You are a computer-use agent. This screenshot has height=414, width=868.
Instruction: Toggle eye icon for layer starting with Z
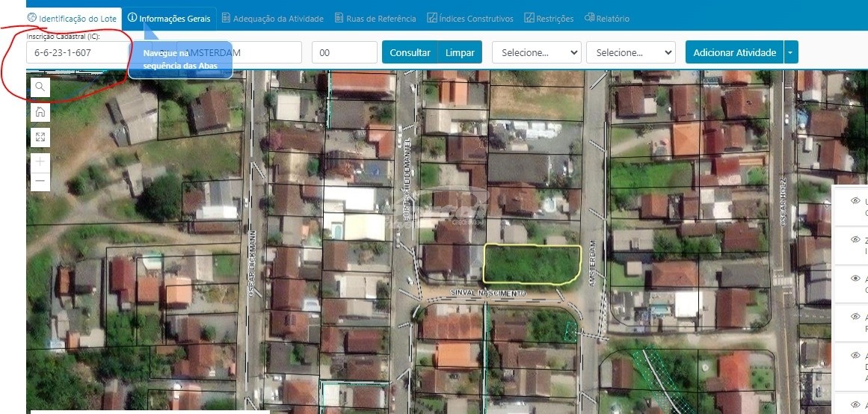point(855,240)
